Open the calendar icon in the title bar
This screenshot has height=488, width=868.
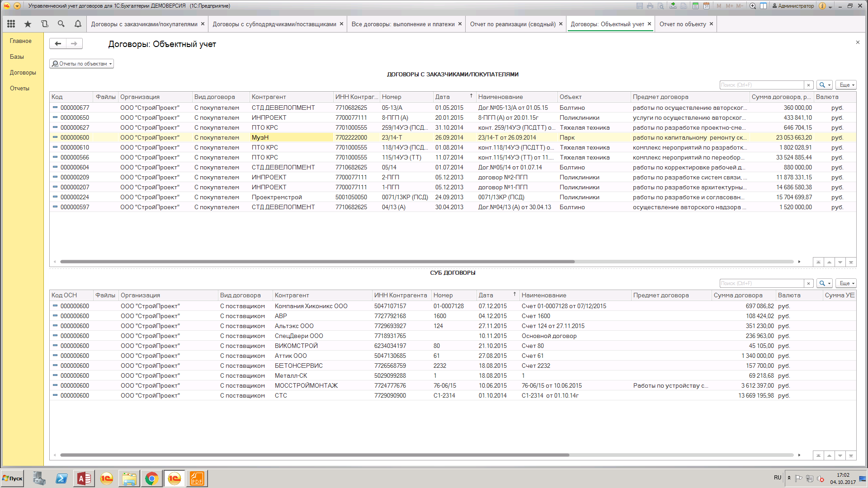(x=706, y=6)
